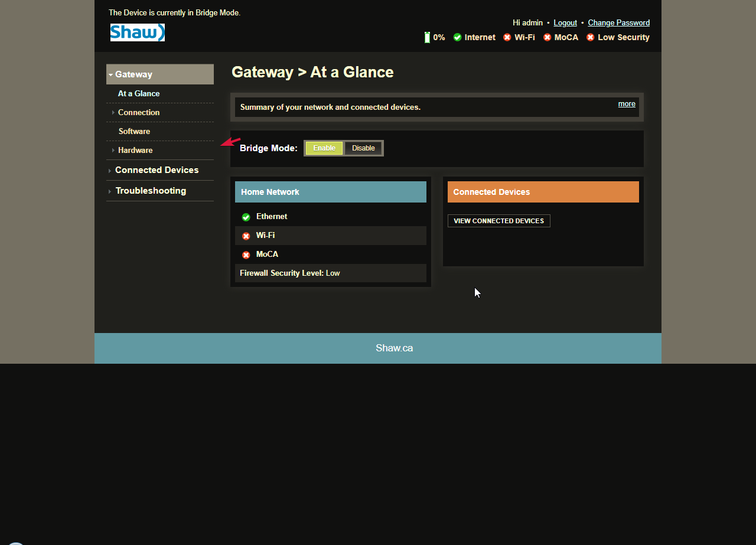This screenshot has height=545, width=756.
Task: Click the Wi-Fi red X icon in Home Network
Action: point(246,236)
